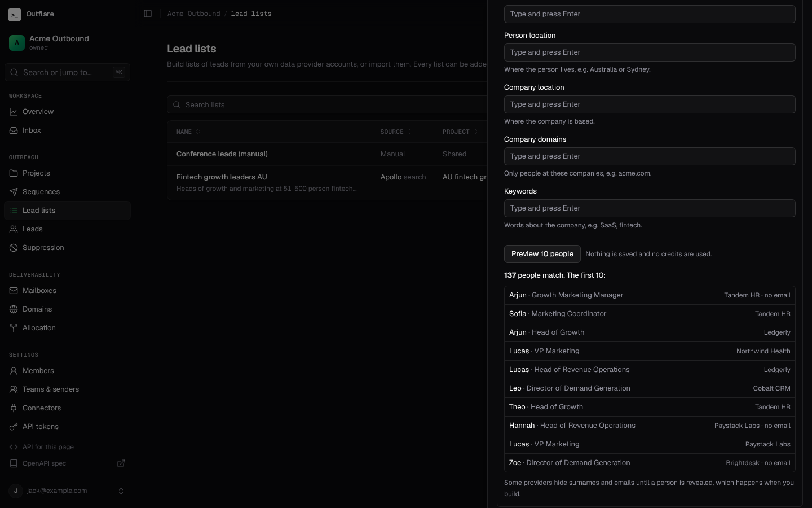Select Lucas VP Marketing at Paystack Labs
812x508 pixels.
tap(650, 444)
